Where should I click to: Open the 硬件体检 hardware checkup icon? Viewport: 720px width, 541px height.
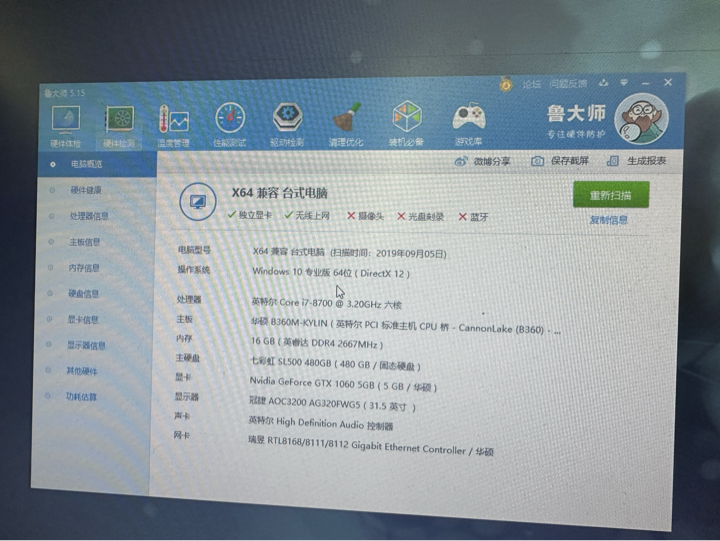(66, 125)
